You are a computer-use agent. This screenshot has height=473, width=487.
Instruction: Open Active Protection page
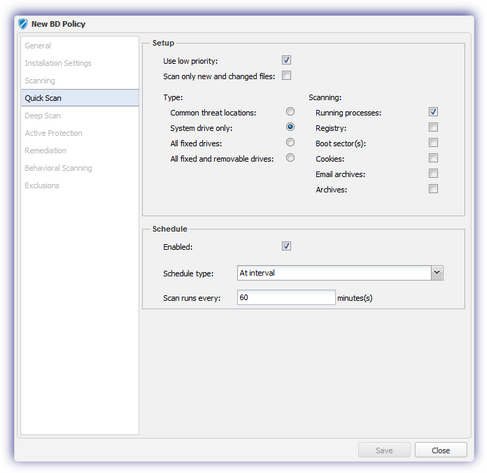(80, 133)
